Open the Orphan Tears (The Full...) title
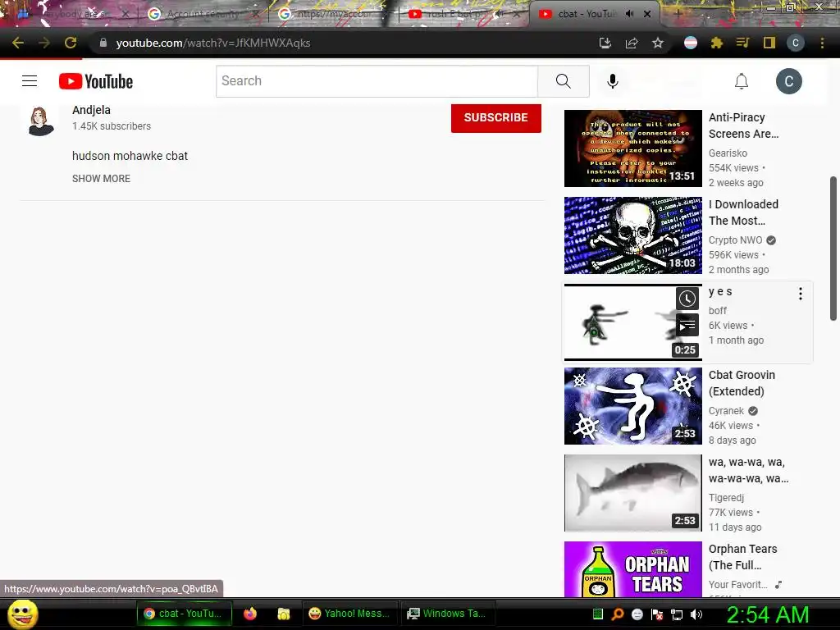The height and width of the screenshot is (630, 840). pos(742,557)
